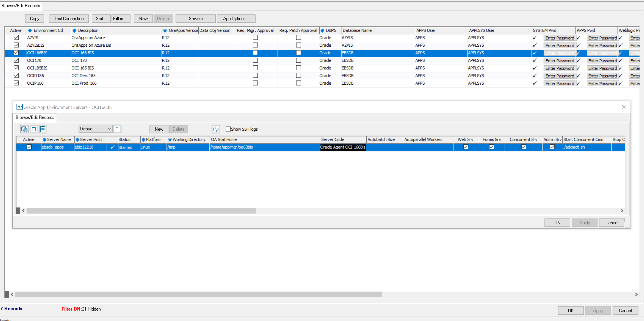Close the Oracle App Environment Servers dialog
Screen dimensions: 644x321
pyautogui.click(x=624, y=107)
